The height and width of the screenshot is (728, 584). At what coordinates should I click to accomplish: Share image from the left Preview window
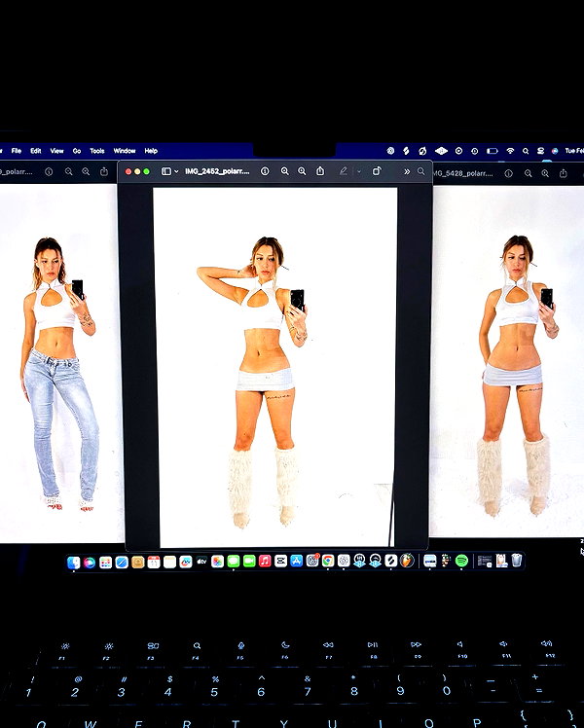[x=104, y=171]
